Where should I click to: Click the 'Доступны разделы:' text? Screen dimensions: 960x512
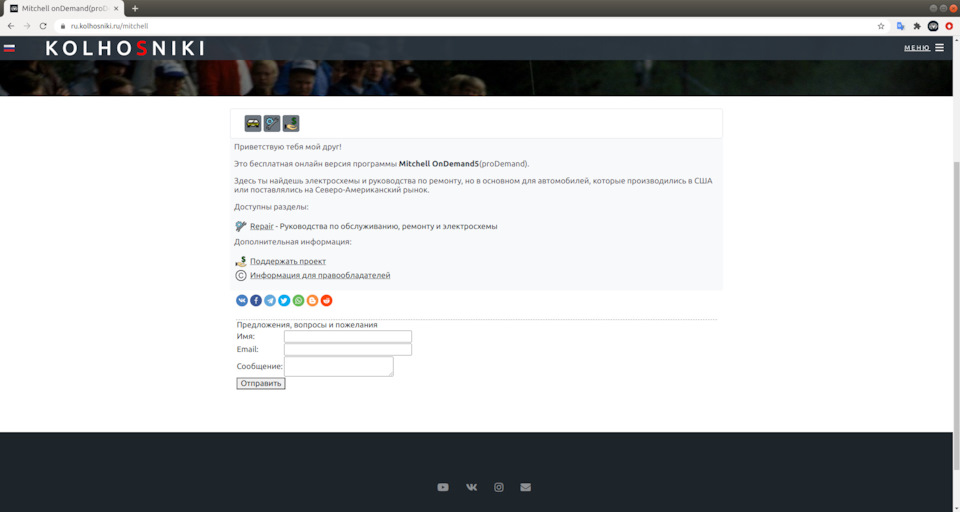pyautogui.click(x=271, y=207)
